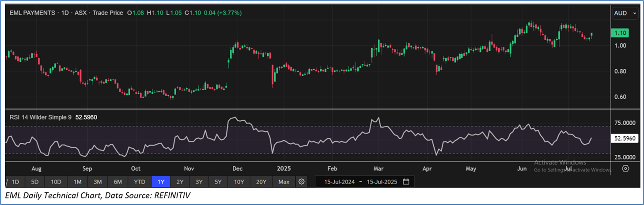Switch to the 2Y range
The height and width of the screenshot is (205, 644).
(x=180, y=182)
